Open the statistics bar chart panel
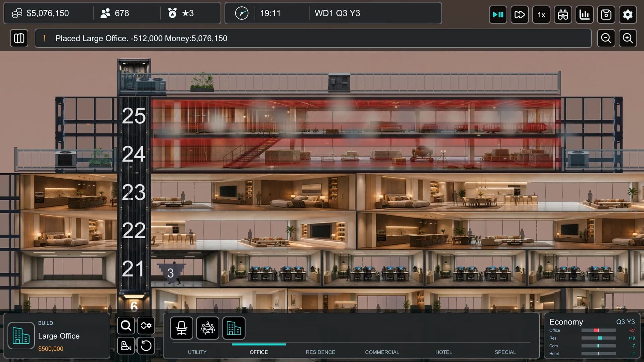This screenshot has height=362, width=644. (585, 14)
